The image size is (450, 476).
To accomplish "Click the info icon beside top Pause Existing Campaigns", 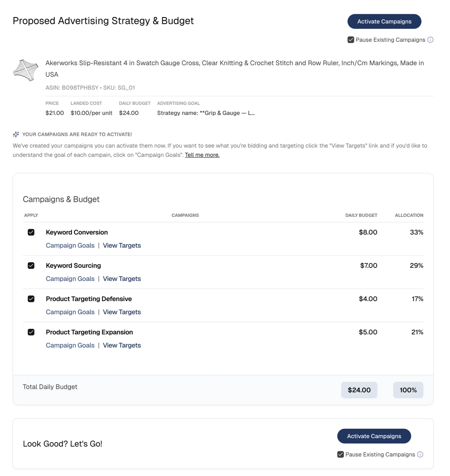I will tap(430, 40).
